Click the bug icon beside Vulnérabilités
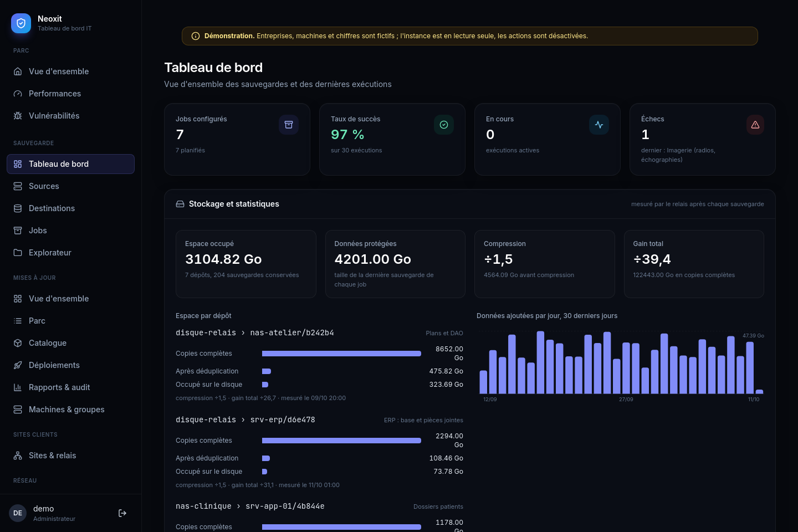The image size is (798, 532). point(18,116)
